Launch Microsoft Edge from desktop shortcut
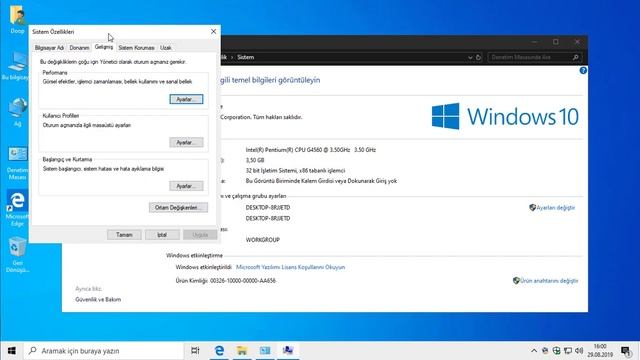This screenshot has width=640, height=360. (17, 208)
